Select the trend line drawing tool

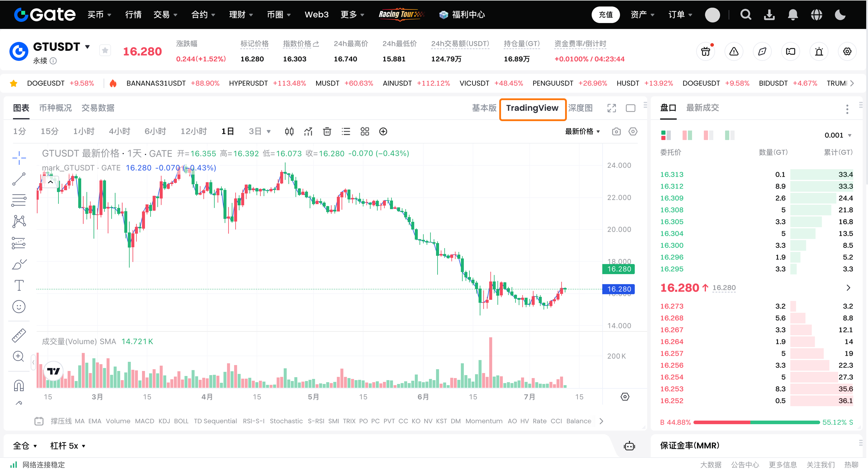19,179
